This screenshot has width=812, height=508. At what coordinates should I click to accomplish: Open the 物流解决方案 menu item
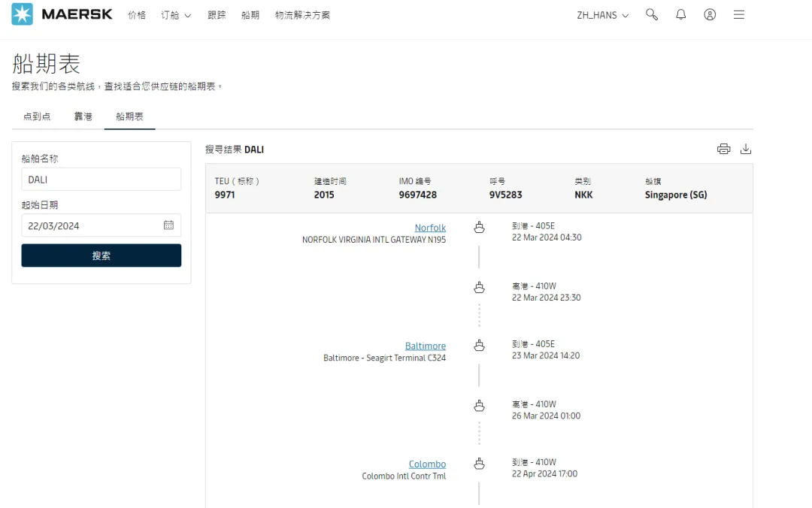tap(302, 15)
